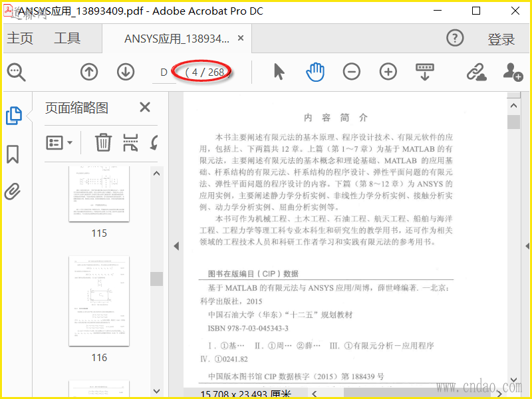This screenshot has width=532, height=399.
Task: Zoom out with the minus button
Action: coord(352,72)
